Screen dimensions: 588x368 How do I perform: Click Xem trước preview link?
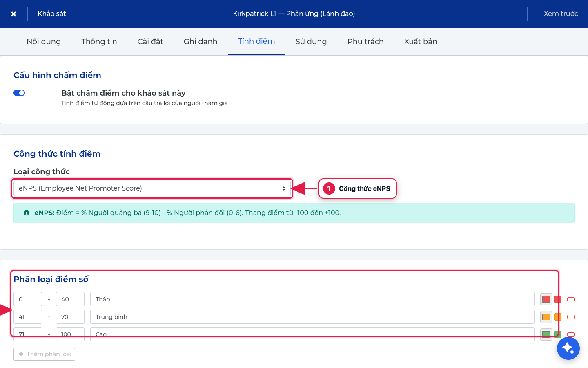(x=561, y=13)
